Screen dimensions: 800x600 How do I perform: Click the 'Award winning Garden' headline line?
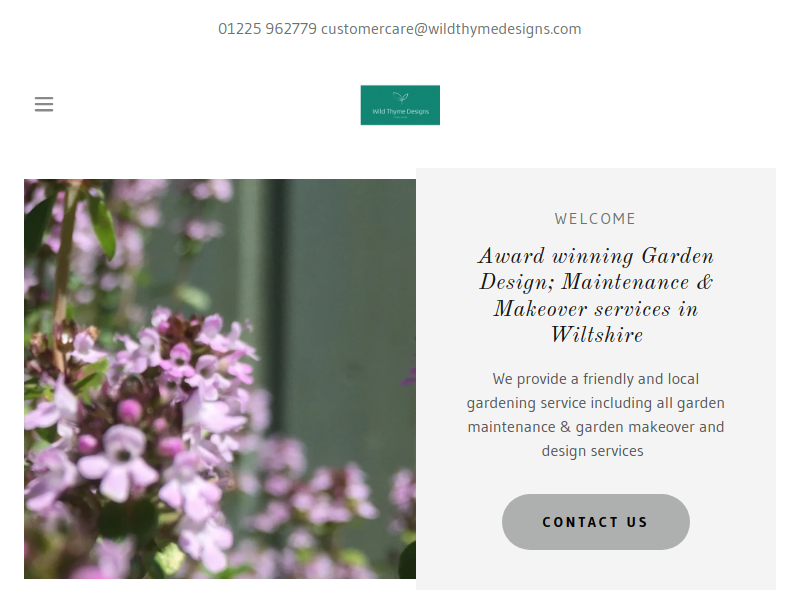[x=596, y=256]
